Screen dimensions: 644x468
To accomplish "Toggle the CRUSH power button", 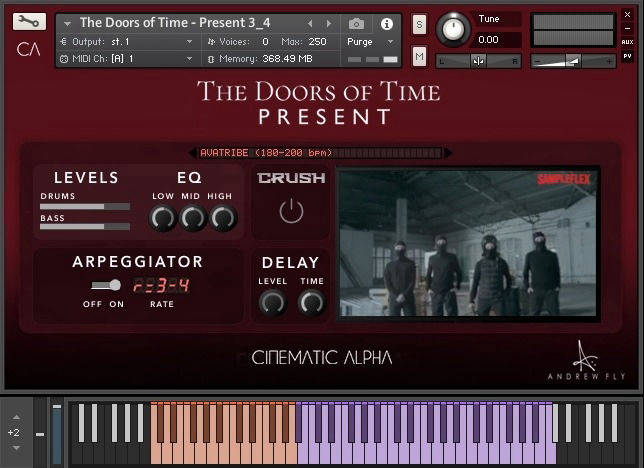I will pyautogui.click(x=291, y=211).
